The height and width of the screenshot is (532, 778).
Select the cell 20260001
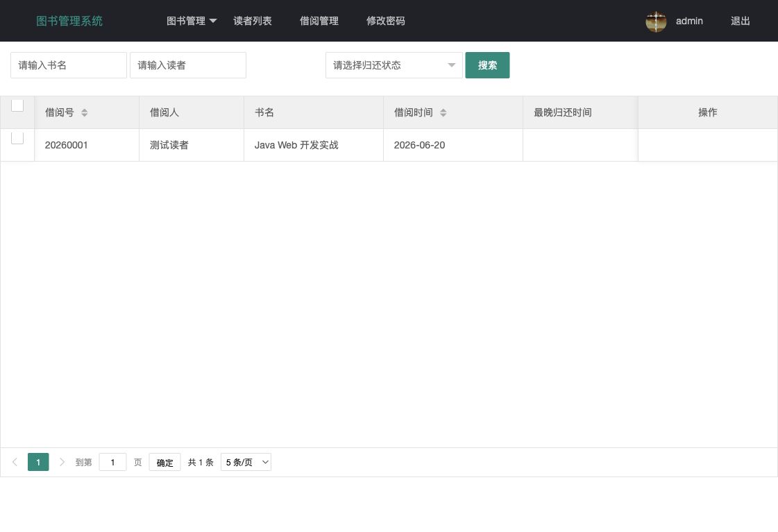[86, 145]
